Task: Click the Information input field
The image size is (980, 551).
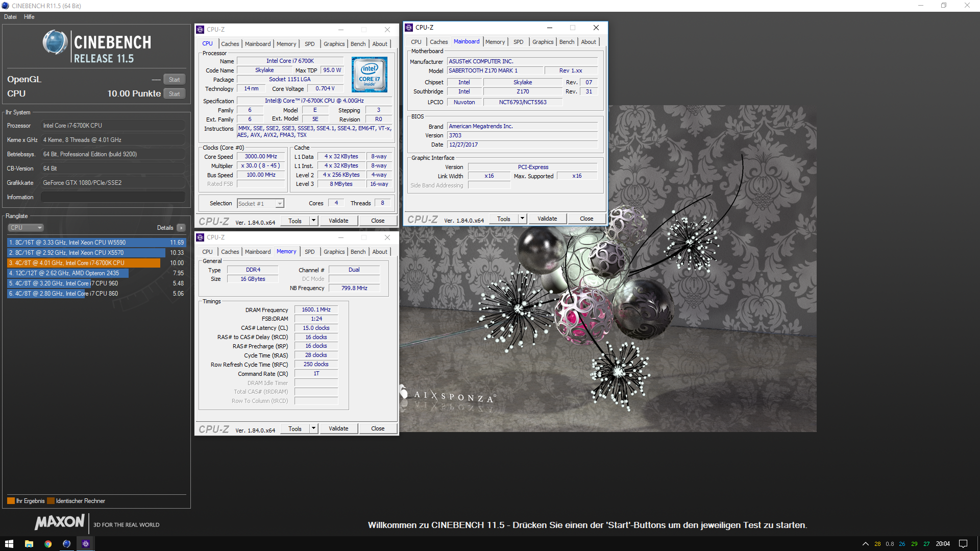Action: point(113,197)
